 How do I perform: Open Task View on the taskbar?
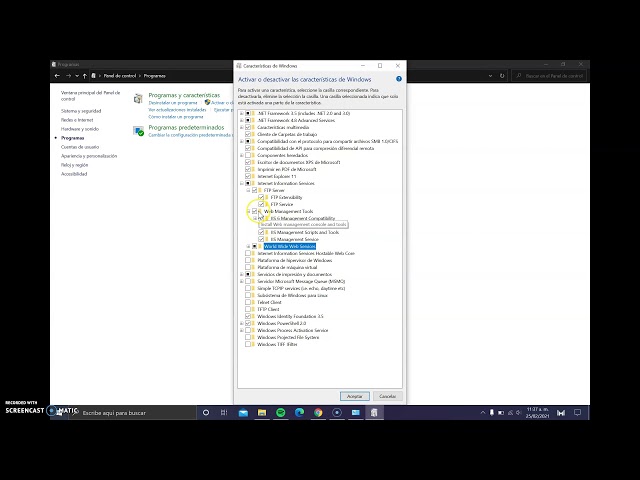(x=224, y=413)
